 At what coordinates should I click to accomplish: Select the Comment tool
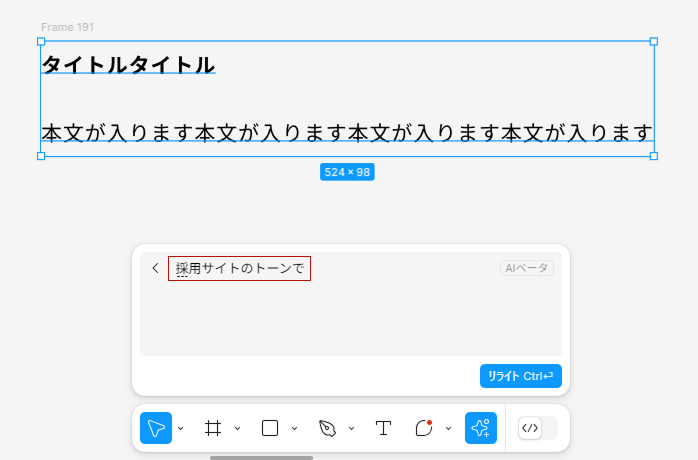tap(423, 428)
